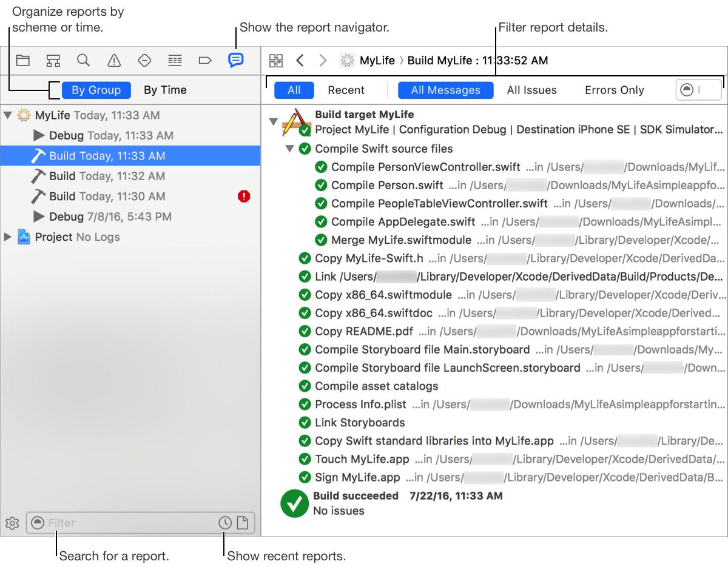Click green check beside Compile Person.swift
This screenshot has width=728, height=567.
(x=321, y=185)
